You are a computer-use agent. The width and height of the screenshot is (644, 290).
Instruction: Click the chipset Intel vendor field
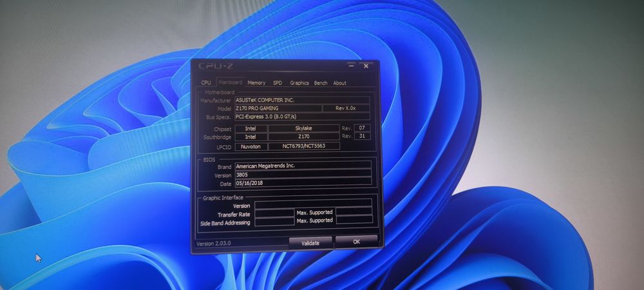pos(251,128)
